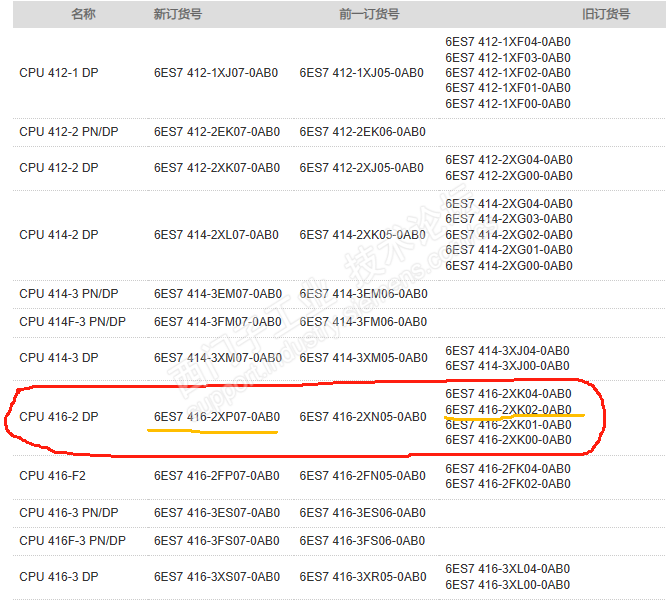Click old order number 6ES7 416-3XL04-0AB0

(507, 569)
